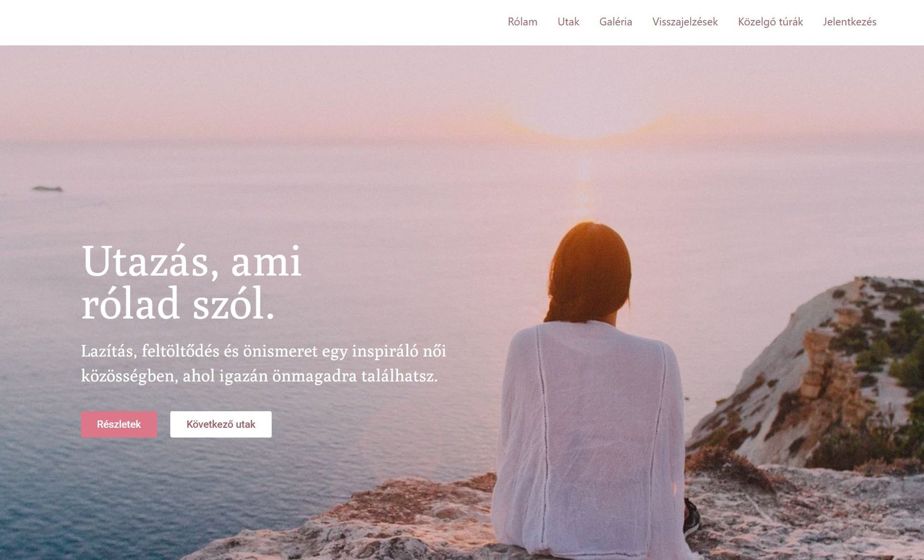Click the white Következő utak button
The image size is (924, 560).
[221, 424]
